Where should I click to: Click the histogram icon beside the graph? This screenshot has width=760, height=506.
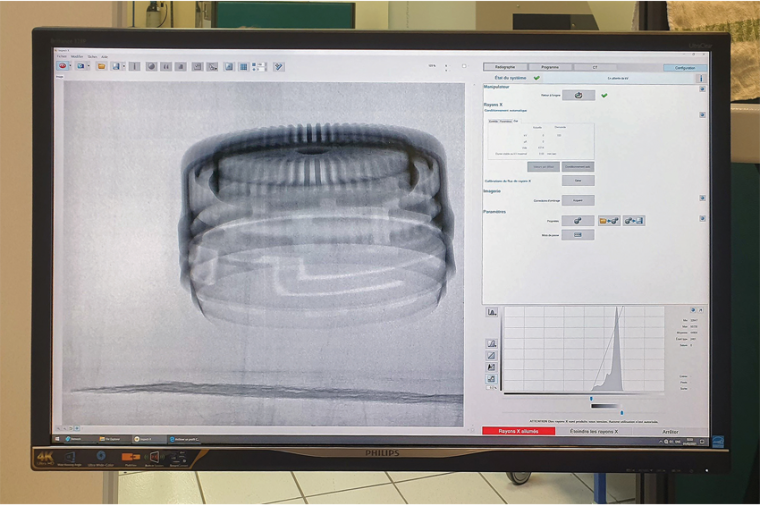(492, 312)
